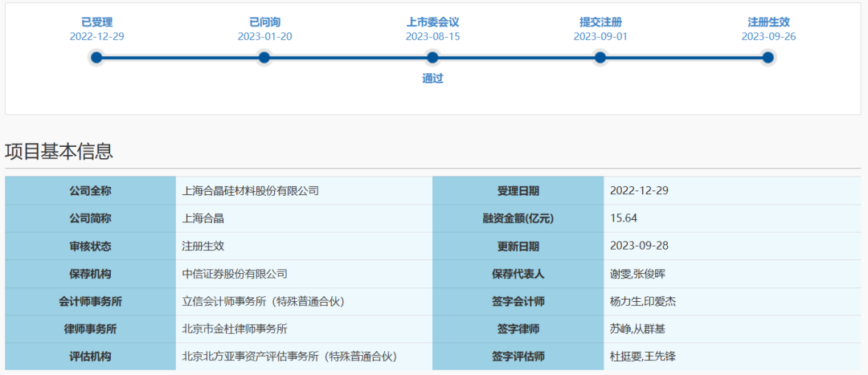Click the 已受理 timeline node dot
This screenshot has width=868, height=375.
96,58
